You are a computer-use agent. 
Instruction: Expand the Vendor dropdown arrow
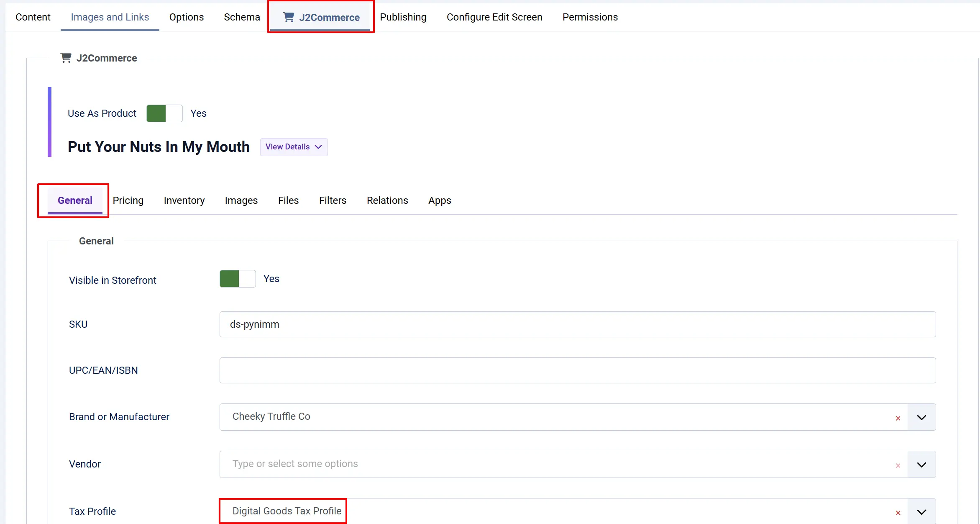click(x=921, y=465)
